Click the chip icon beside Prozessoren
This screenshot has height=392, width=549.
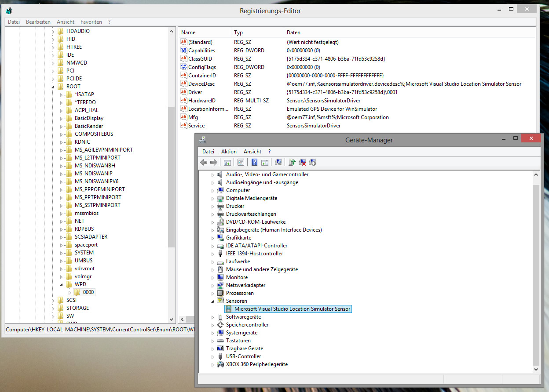click(x=220, y=293)
